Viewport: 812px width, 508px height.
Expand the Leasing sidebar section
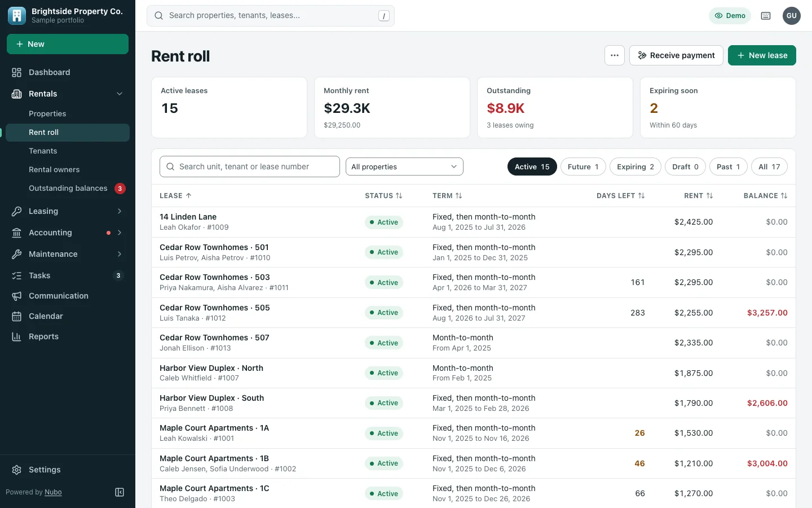click(68, 211)
